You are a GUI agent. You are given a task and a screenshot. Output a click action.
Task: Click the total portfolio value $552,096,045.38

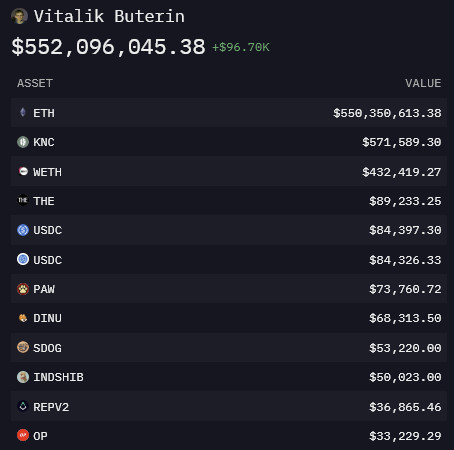click(108, 47)
